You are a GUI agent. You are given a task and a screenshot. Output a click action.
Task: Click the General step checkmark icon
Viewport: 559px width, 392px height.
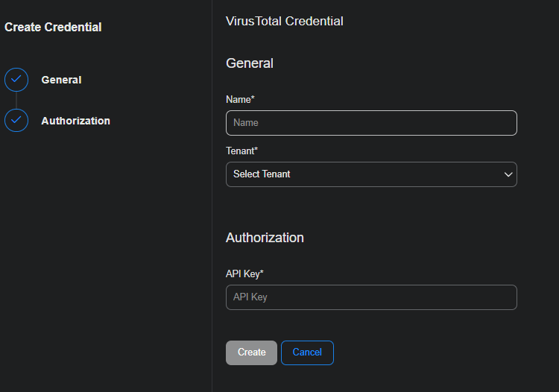click(x=16, y=80)
